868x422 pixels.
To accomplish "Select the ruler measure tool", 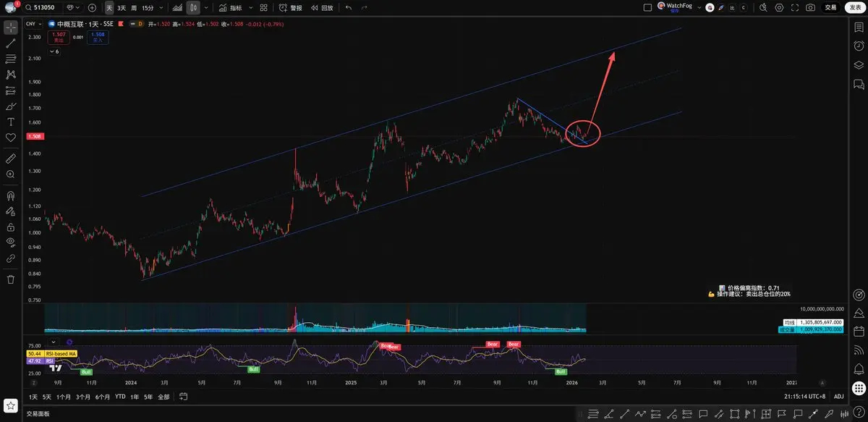I will tap(11, 158).
